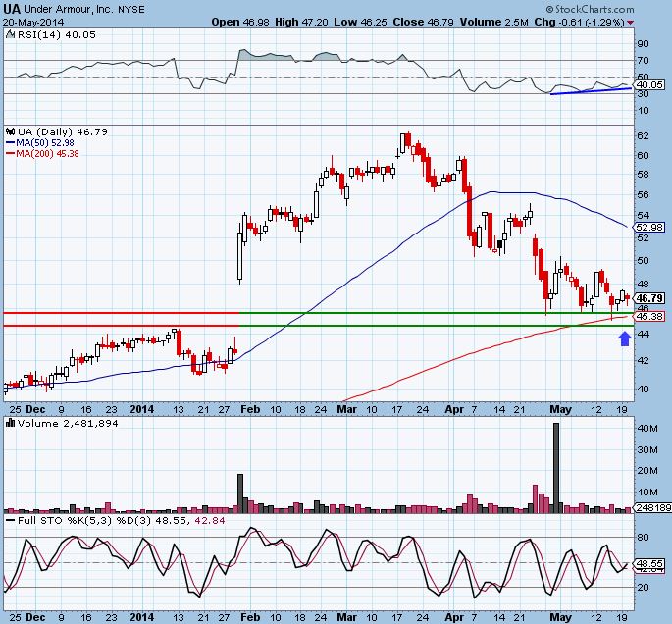
Task: Click the blue RSI trendline
Action: (x=591, y=91)
